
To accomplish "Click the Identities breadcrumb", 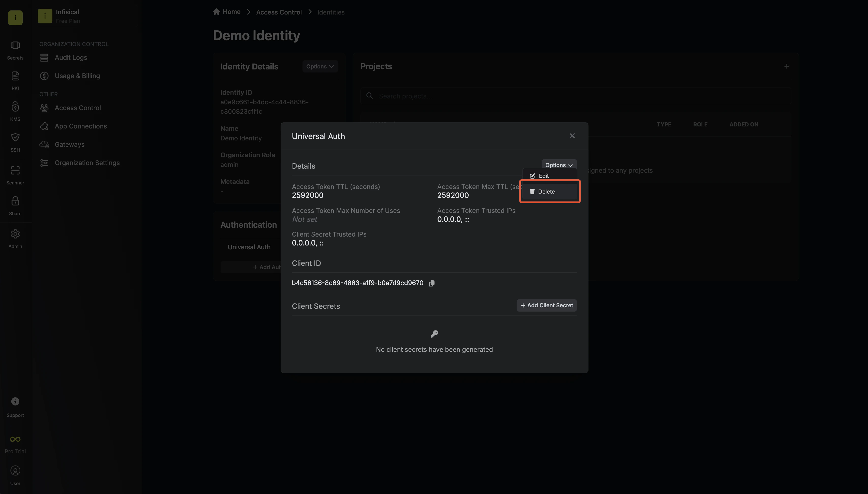I will coord(331,12).
